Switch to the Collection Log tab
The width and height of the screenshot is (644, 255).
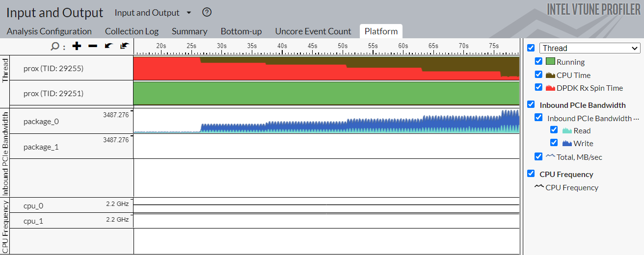pyautogui.click(x=132, y=31)
